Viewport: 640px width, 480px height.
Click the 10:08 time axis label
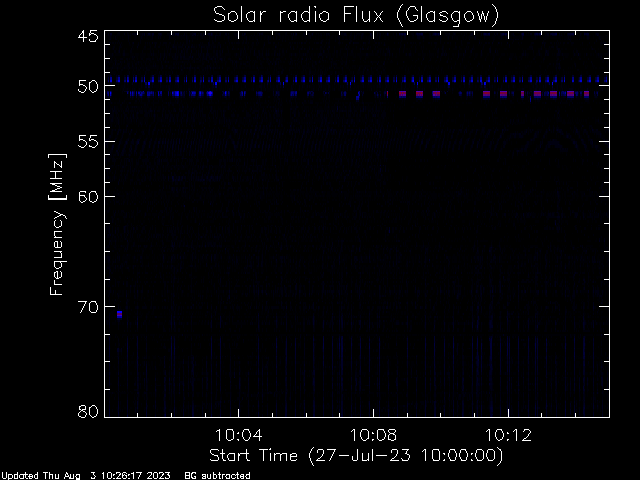(373, 435)
